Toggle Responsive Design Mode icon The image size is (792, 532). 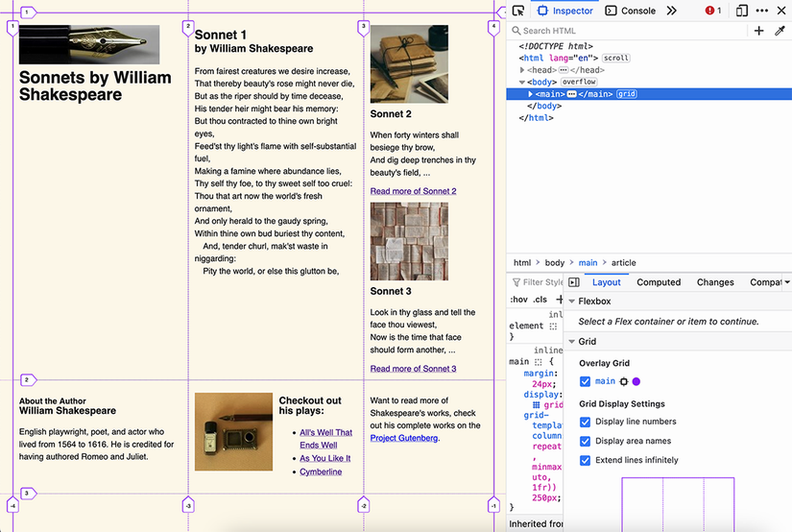(741, 11)
